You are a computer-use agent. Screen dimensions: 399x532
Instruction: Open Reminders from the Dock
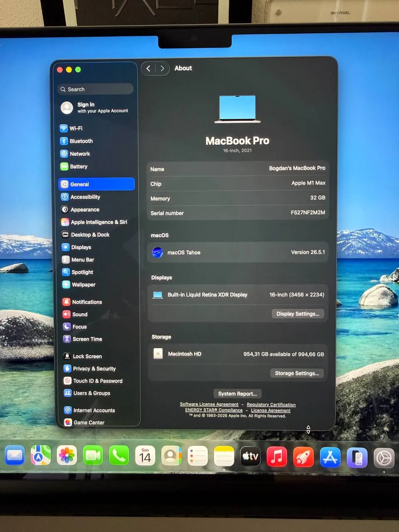coord(197,456)
